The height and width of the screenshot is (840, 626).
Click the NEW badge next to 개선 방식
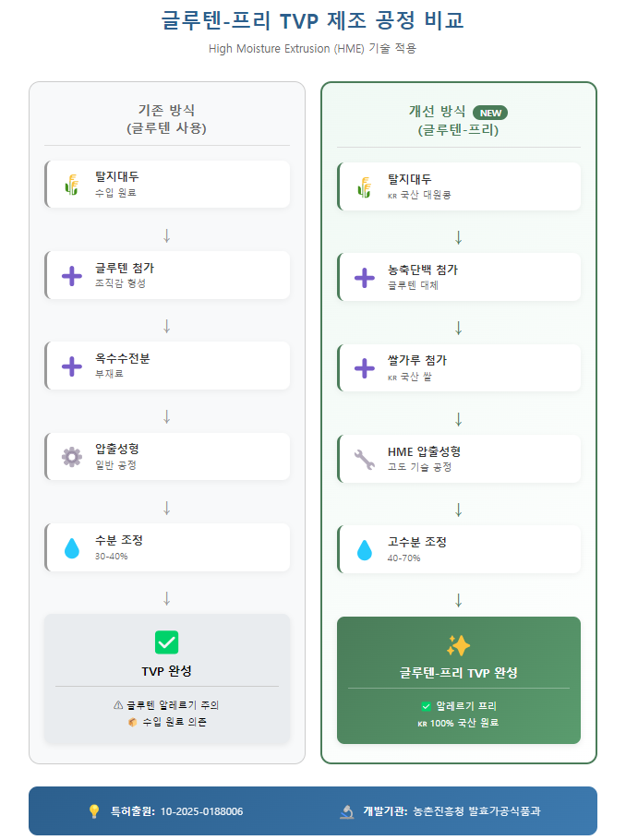coord(489,113)
